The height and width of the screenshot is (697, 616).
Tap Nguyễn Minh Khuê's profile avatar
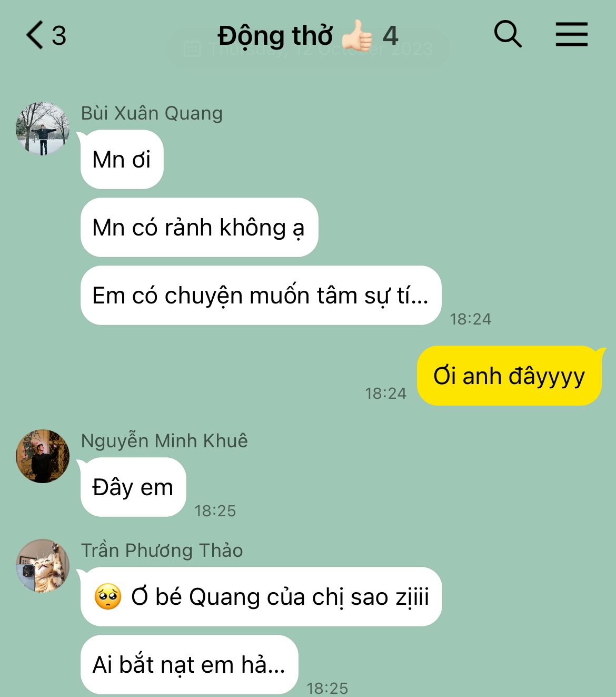(43, 456)
